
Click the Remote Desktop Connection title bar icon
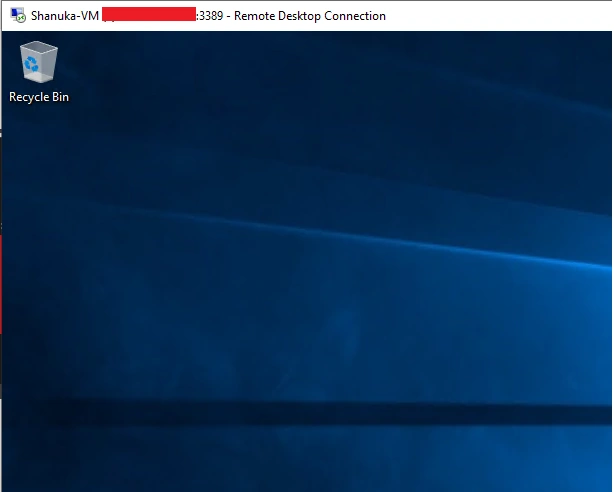coord(18,16)
